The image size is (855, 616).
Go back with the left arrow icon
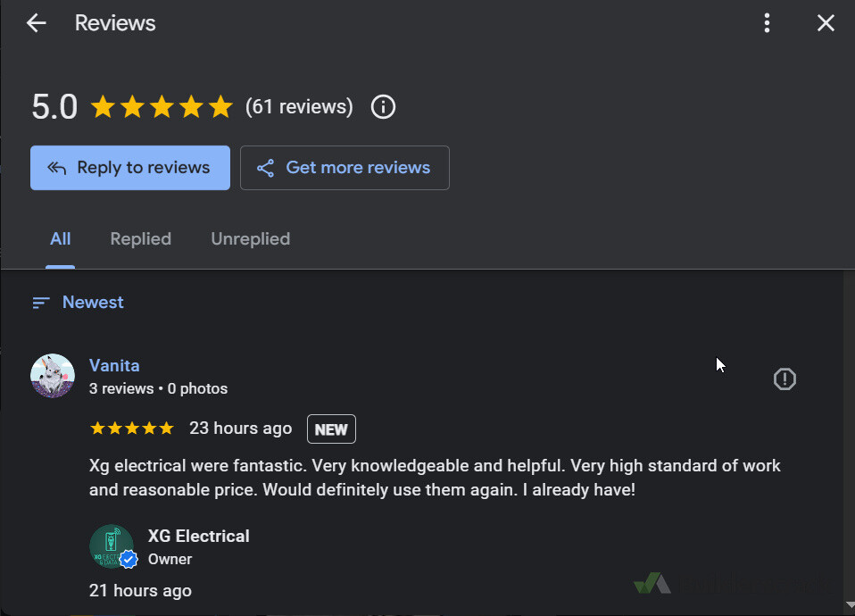pyautogui.click(x=37, y=23)
